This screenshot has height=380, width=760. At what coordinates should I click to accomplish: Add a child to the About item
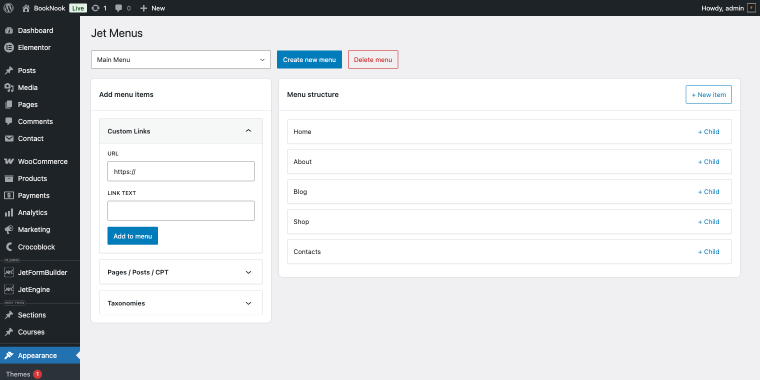click(x=709, y=162)
